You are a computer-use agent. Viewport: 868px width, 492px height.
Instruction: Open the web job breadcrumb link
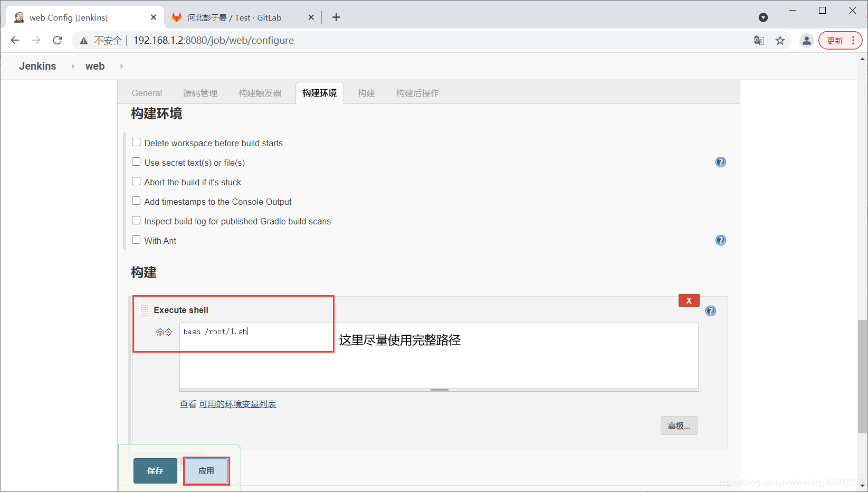[95, 66]
